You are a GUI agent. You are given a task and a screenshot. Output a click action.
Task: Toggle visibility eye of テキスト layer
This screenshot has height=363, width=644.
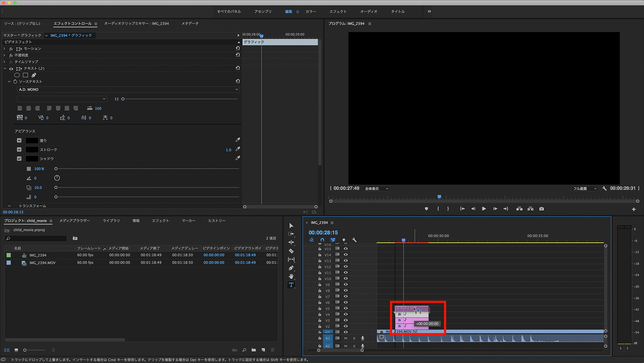11,69
